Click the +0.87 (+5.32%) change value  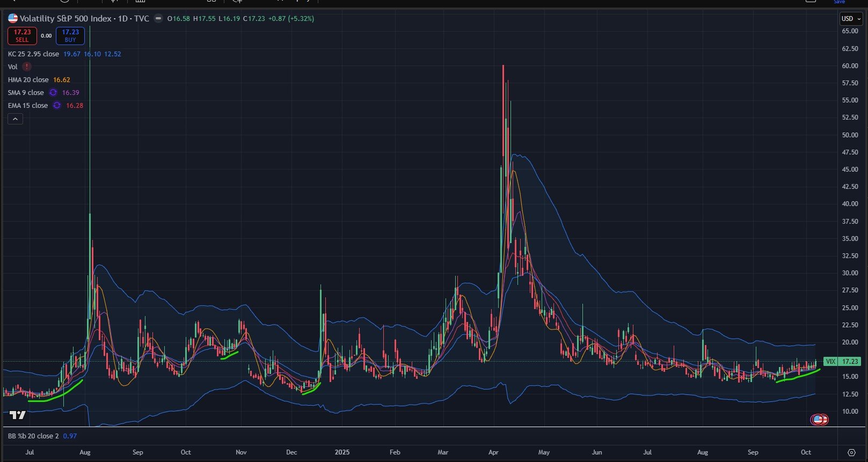click(x=291, y=19)
